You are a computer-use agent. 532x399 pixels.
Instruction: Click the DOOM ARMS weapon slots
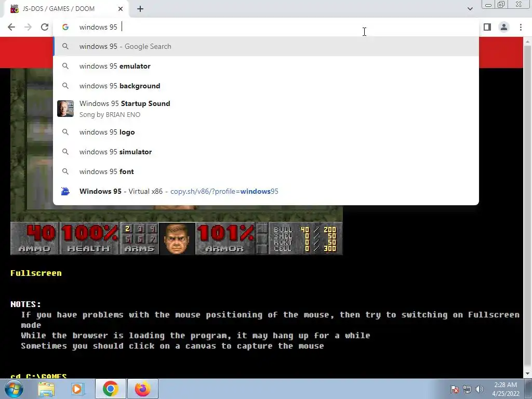tap(139, 238)
